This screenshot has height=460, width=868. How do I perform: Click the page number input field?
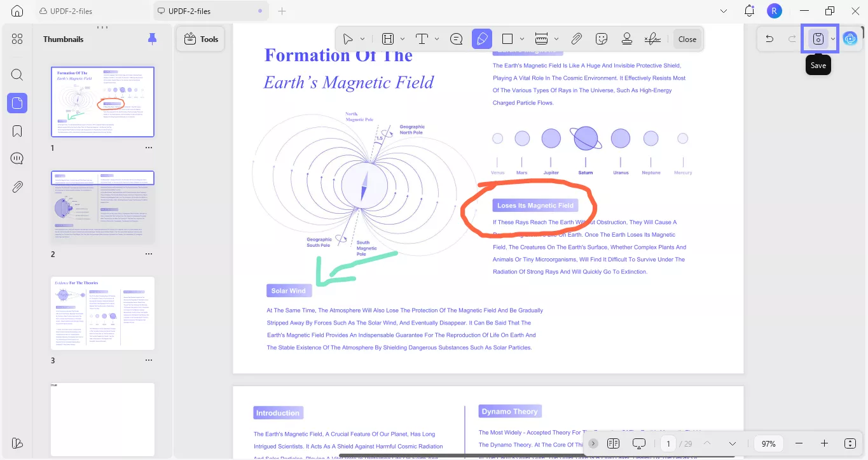668,443
